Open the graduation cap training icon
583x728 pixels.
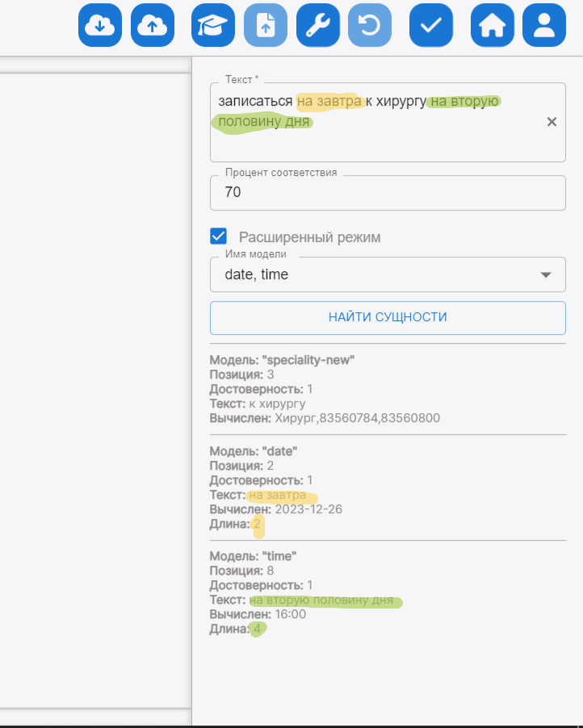[x=213, y=25]
